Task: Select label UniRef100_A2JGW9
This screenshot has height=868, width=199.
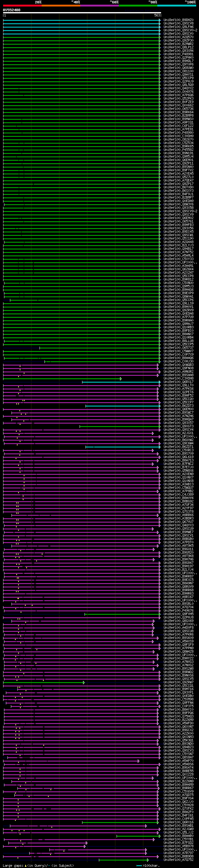Action: coord(179,829)
